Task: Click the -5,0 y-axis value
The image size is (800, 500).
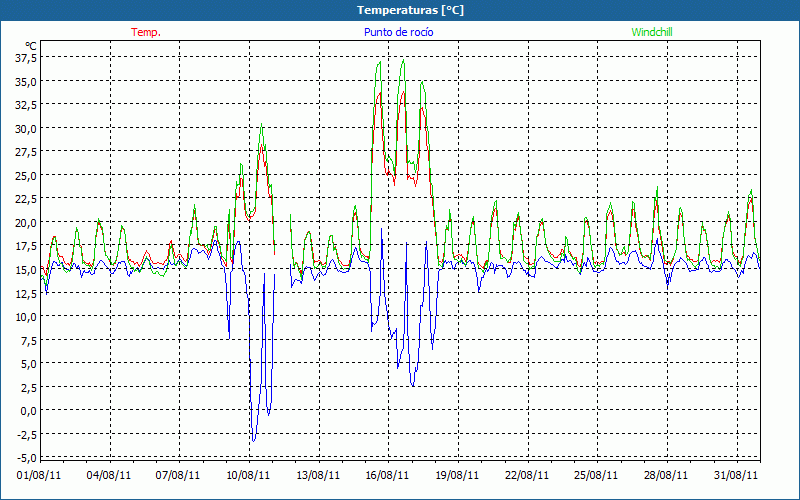Action: [27, 457]
